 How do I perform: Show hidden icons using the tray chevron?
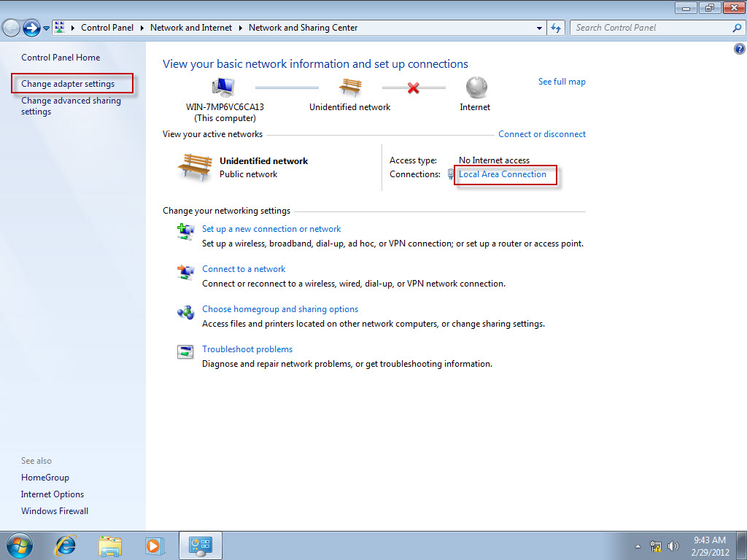(638, 545)
